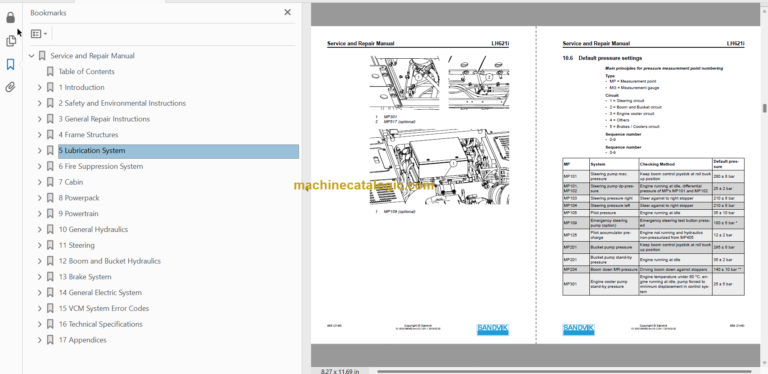Expand the 8 Powerpack bookmark

click(40, 198)
